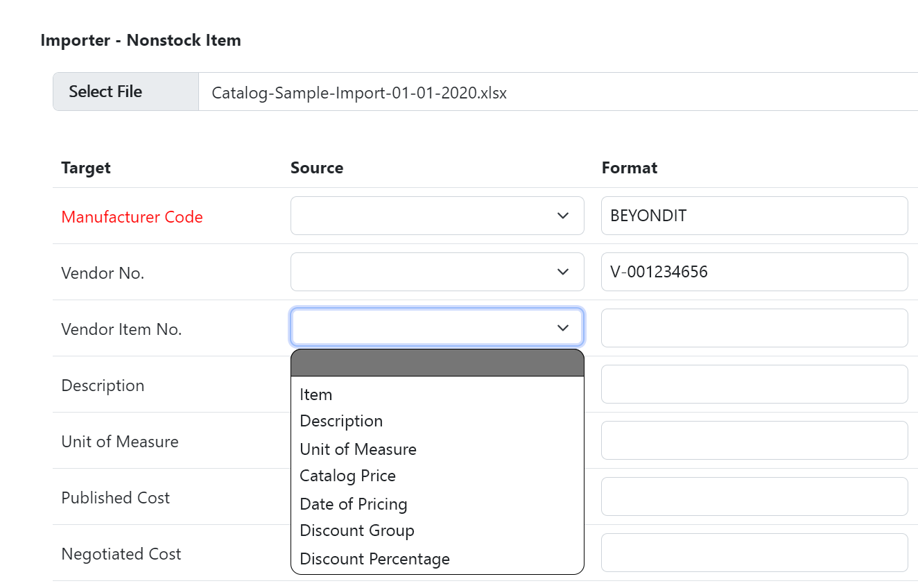Select Date of Pricing option

353,504
